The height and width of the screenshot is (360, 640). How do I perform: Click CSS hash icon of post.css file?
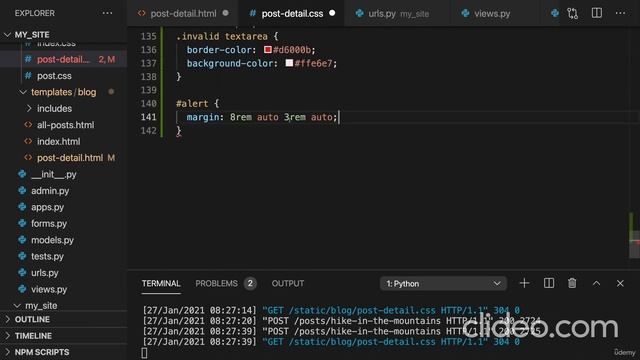[28, 76]
